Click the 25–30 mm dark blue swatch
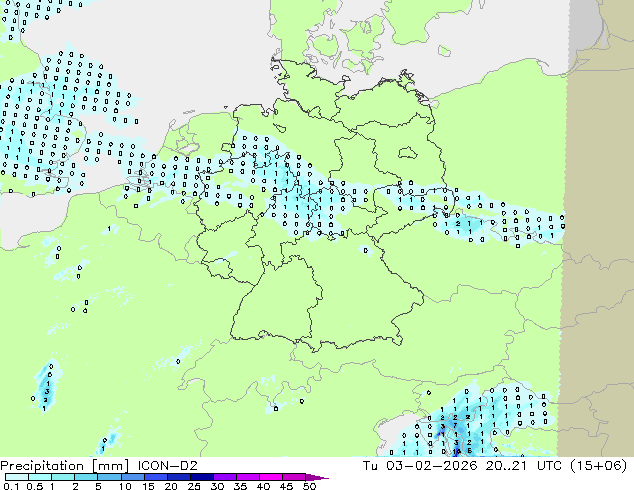 click(201, 477)
